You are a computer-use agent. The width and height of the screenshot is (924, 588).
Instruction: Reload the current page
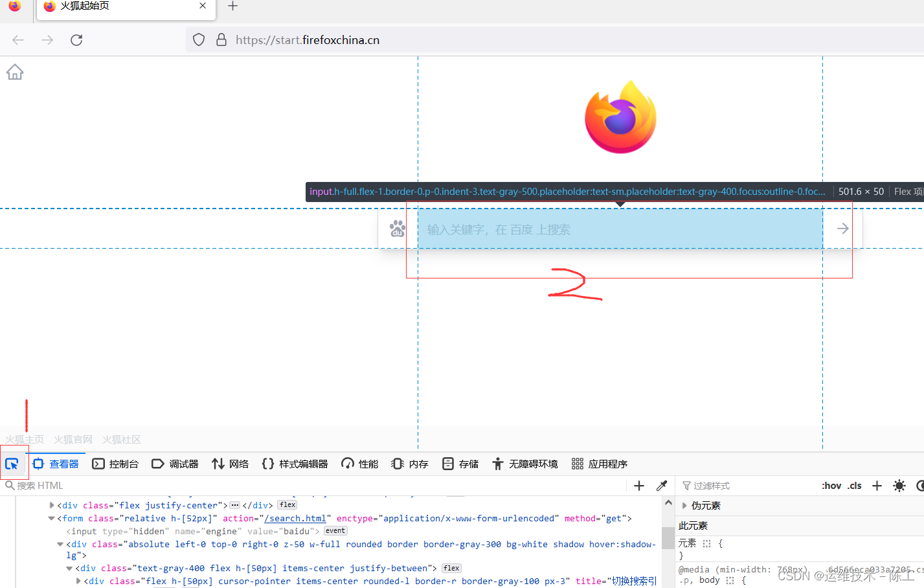pyautogui.click(x=76, y=40)
